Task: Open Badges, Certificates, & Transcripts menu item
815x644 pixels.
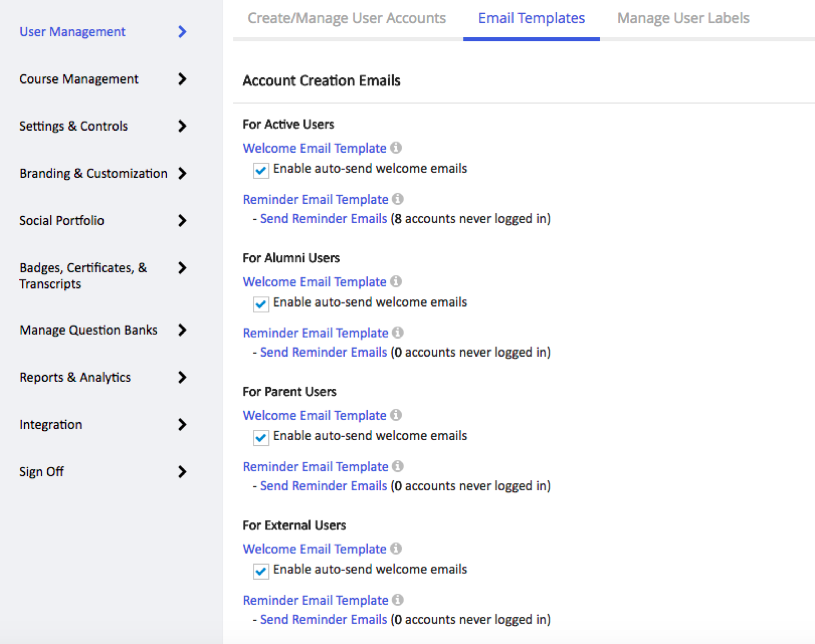Action: tap(83, 276)
